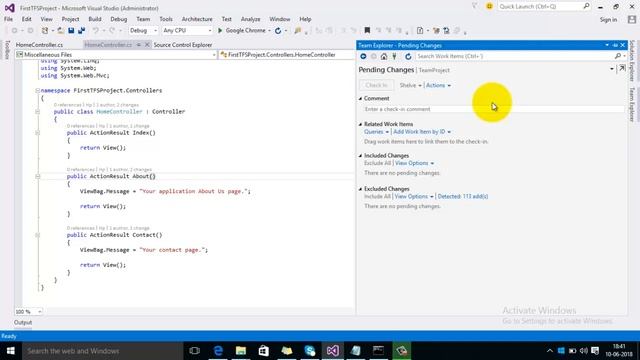Open Included Changes View Options

tap(414, 163)
